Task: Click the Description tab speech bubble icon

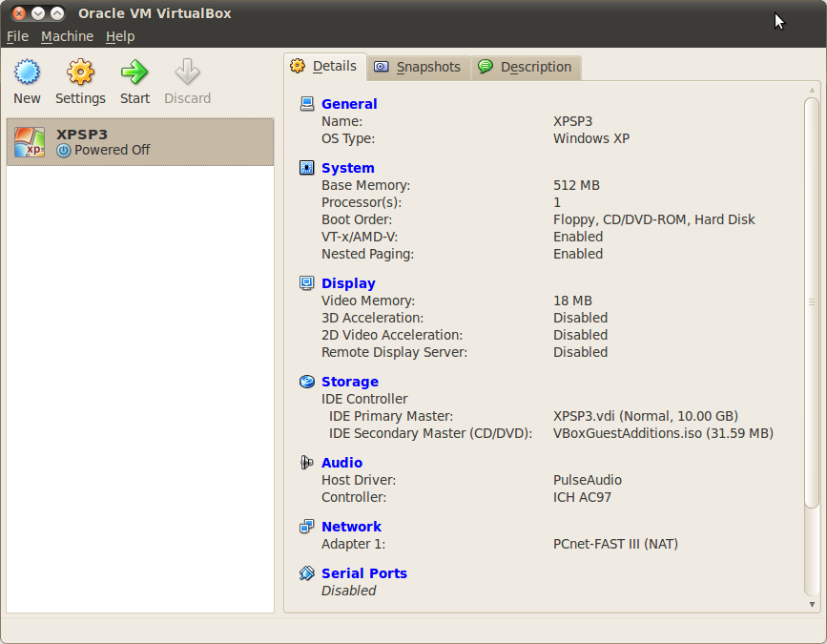Action: 486,67
